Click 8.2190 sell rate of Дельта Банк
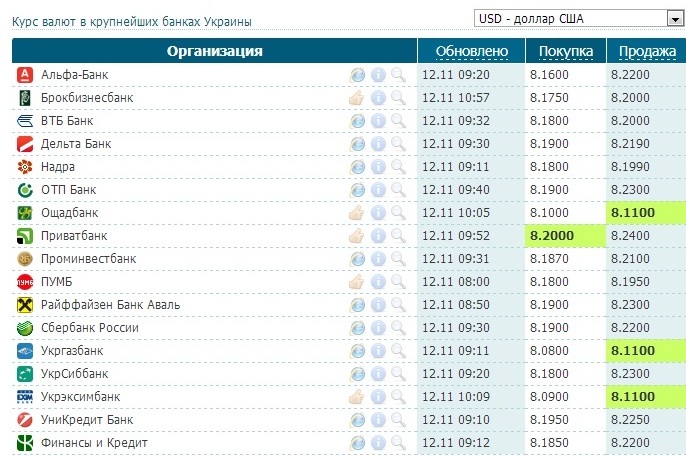The image size is (686, 456). [630, 144]
